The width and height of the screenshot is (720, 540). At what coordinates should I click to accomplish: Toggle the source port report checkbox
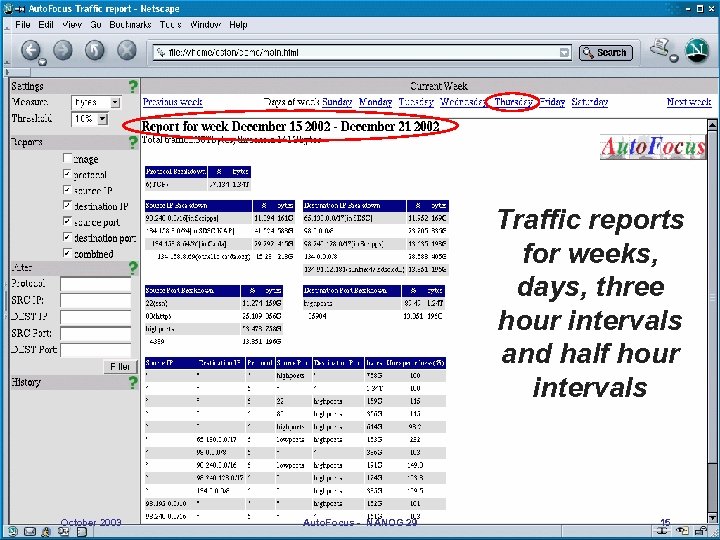67,221
